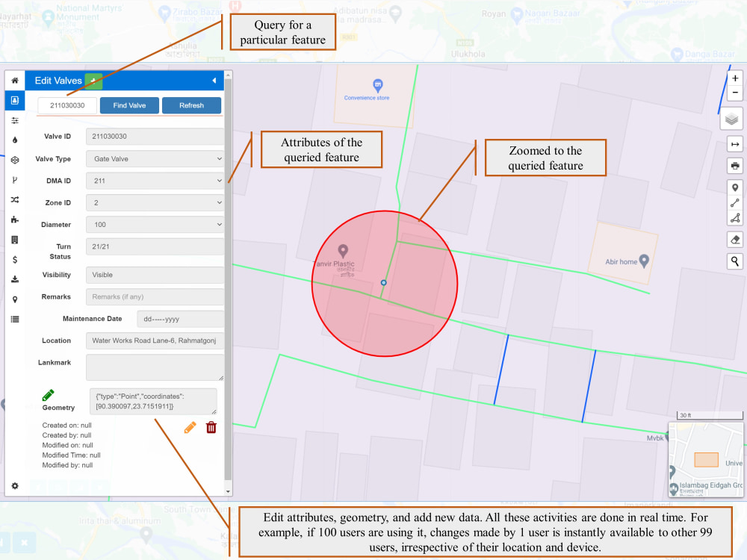The width and height of the screenshot is (747, 560).
Task: Click the arrow extent map tool
Action: point(735,144)
